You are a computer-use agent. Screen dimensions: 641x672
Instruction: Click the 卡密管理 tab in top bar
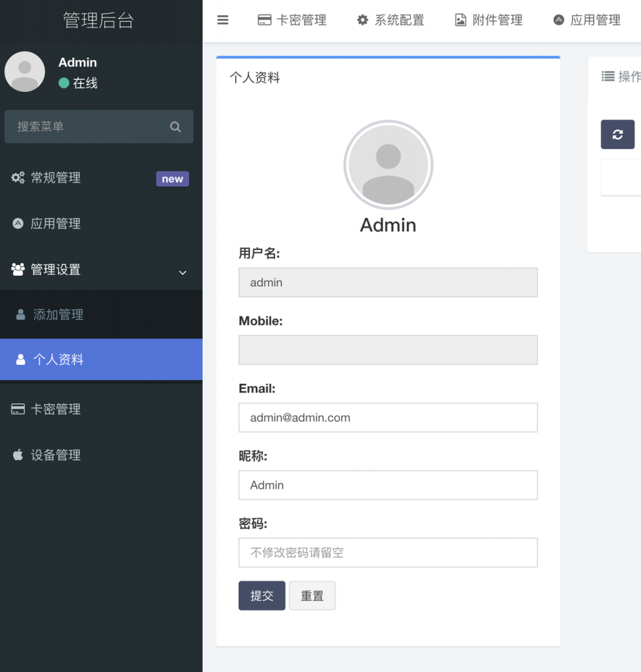click(x=292, y=20)
